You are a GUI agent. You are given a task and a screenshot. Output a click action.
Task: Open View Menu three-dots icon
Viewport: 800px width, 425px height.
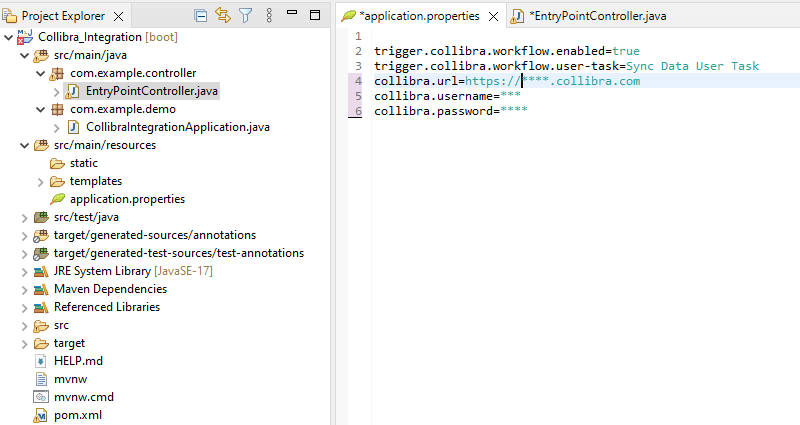(x=269, y=16)
